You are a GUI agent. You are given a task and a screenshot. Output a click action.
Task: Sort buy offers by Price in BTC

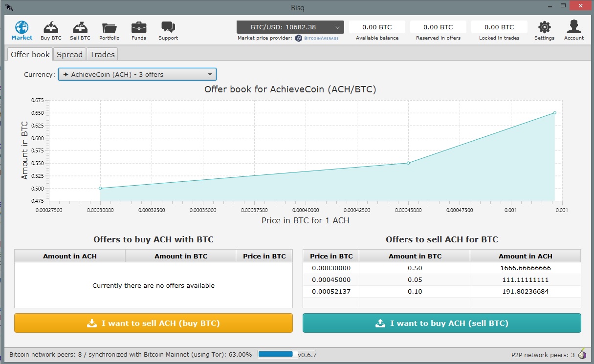tap(264, 256)
